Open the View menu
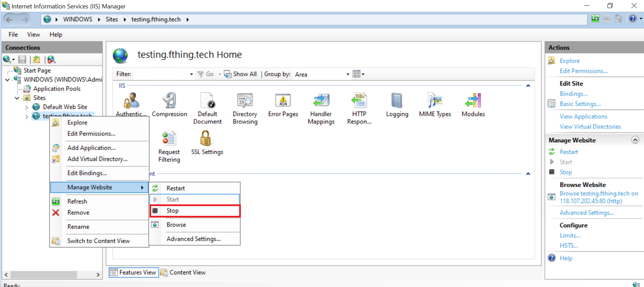 pos(33,34)
